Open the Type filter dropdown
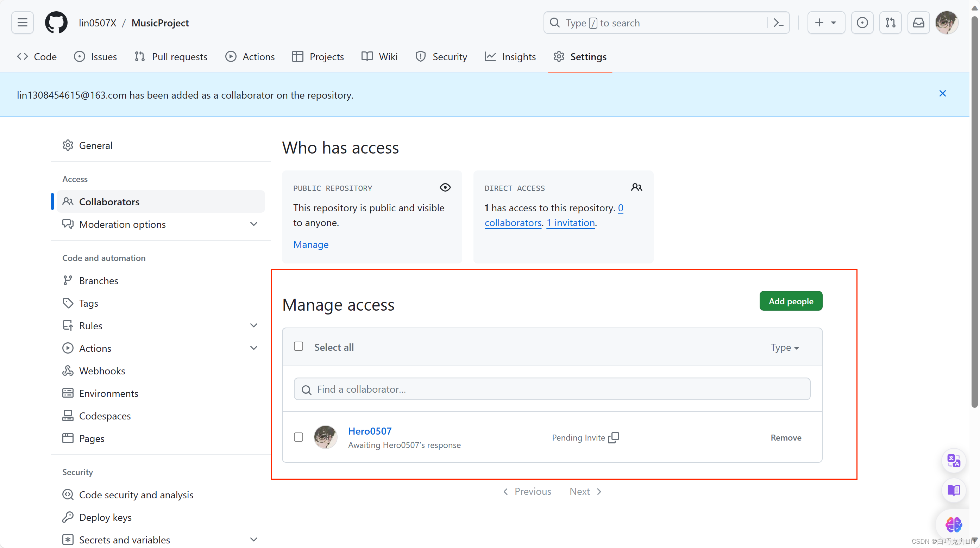The height and width of the screenshot is (548, 980). tap(784, 348)
